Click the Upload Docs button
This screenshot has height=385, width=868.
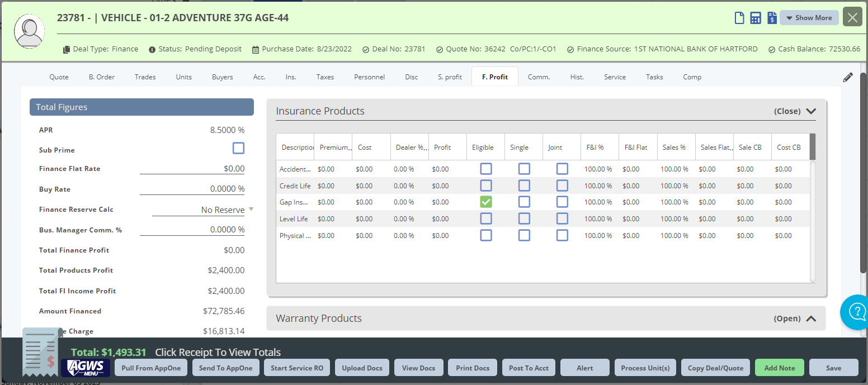[x=362, y=368]
